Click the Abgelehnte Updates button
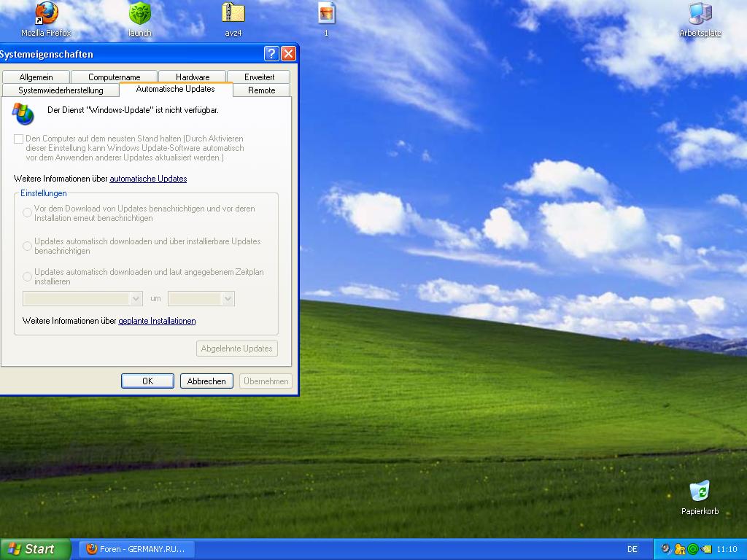The width and height of the screenshot is (747, 560). [x=237, y=349]
